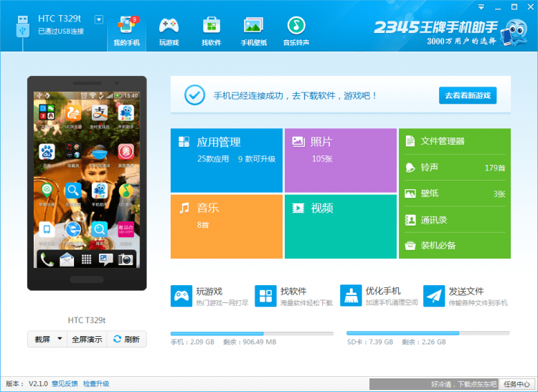Expand the HTC T329t device dropdown
Viewport: 538px width, 392px height.
point(99,19)
